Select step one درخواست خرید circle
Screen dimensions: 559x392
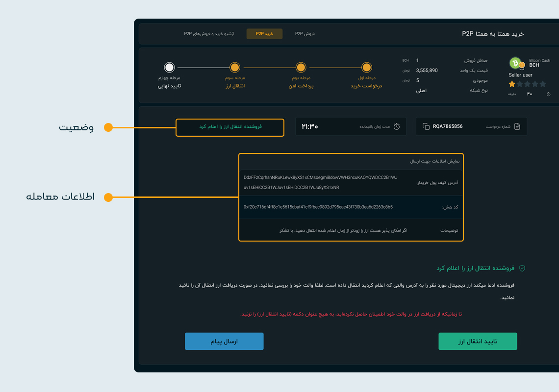[x=366, y=67]
